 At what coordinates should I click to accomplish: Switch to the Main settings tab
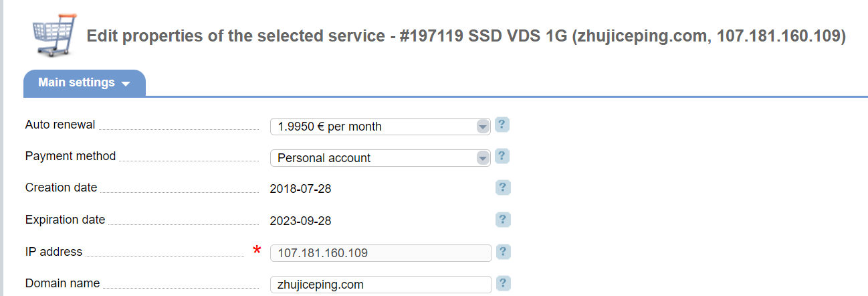[x=85, y=83]
